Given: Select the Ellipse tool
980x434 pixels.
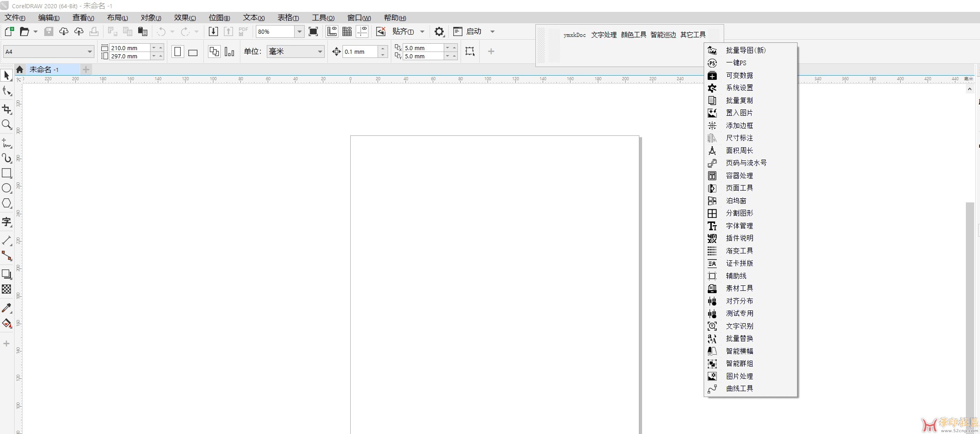Looking at the screenshot, I should point(6,188).
